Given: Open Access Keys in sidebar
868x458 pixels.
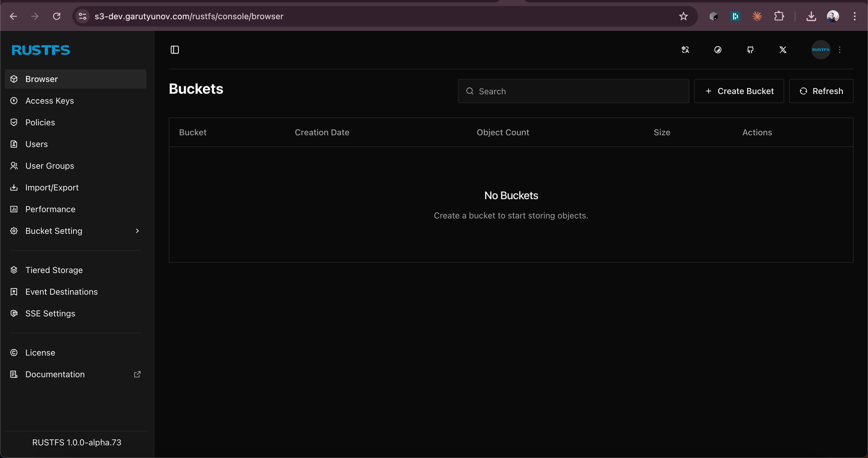Looking at the screenshot, I should [x=49, y=101].
